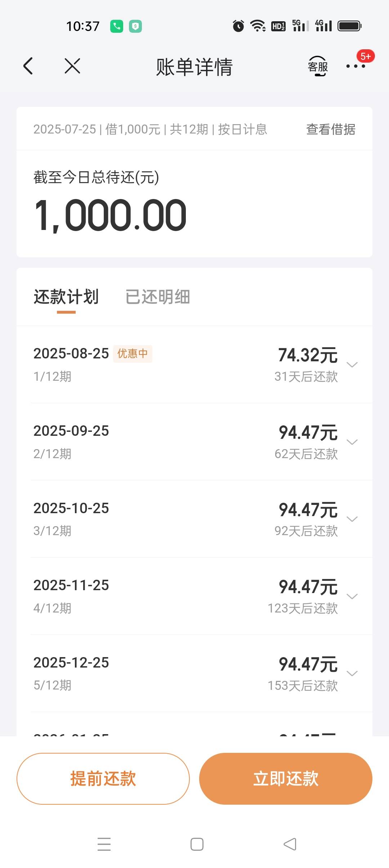The image size is (389, 868).
Task: Tap Android home square icon
Action: 197,844
